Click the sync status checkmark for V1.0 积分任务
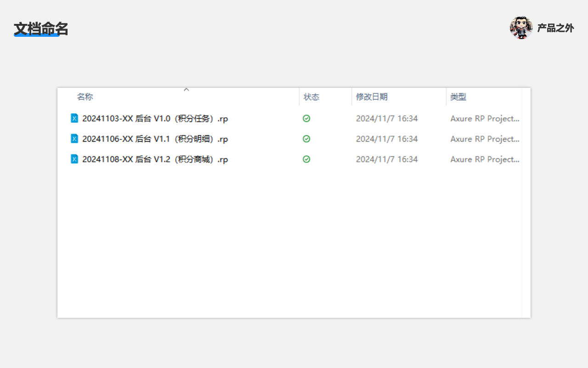Screen dimensions: 588x368 point(306,118)
